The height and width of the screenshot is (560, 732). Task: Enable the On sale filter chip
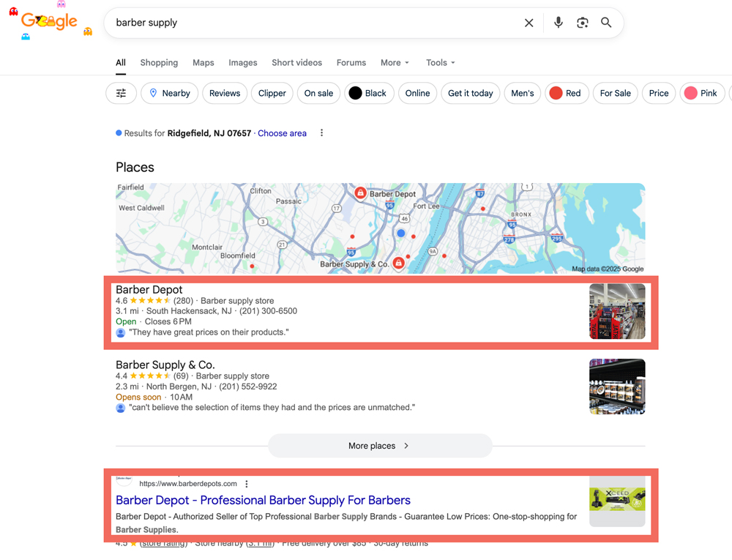[318, 93]
